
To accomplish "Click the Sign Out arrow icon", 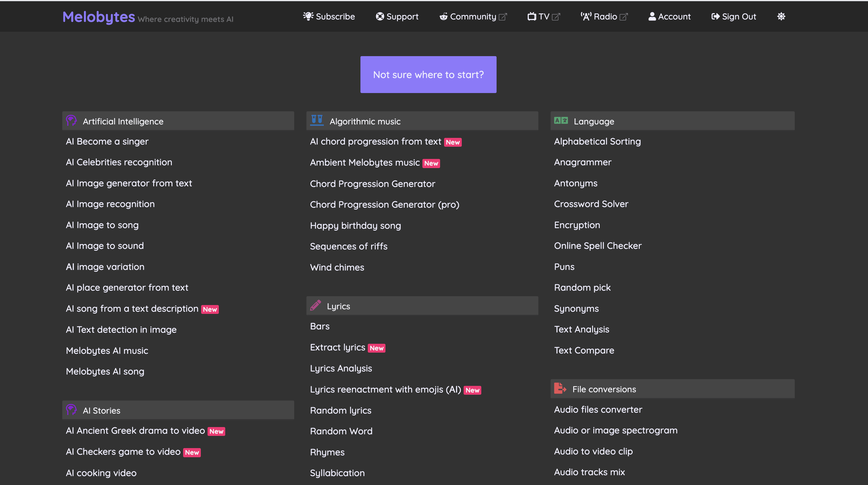I will [x=715, y=16].
